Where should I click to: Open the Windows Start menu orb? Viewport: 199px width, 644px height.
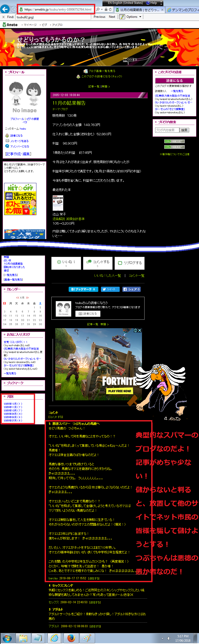(7, 638)
